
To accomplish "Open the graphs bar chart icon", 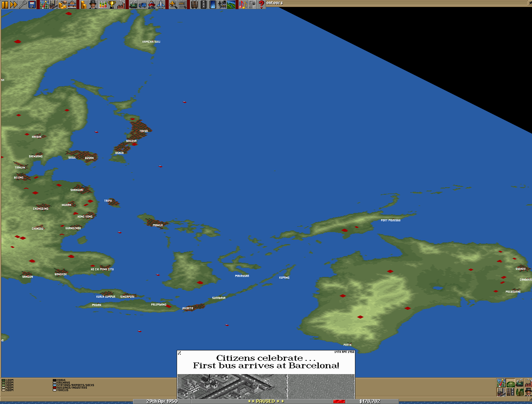I will tap(102, 5).
